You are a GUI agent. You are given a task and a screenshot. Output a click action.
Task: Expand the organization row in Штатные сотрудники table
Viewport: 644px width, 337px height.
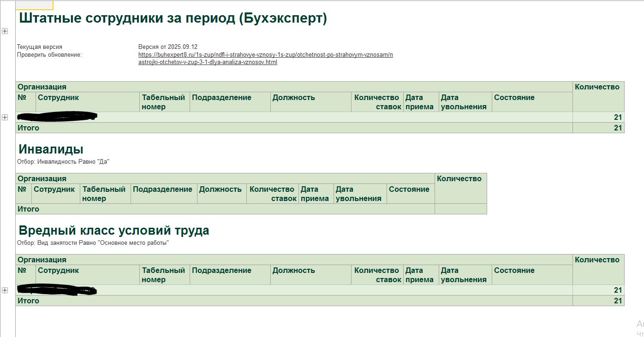click(x=5, y=117)
